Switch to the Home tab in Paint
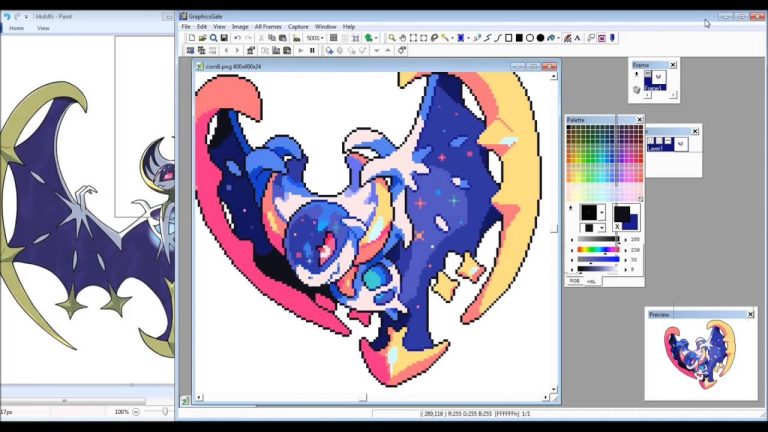The width and height of the screenshot is (768, 432). click(16, 28)
